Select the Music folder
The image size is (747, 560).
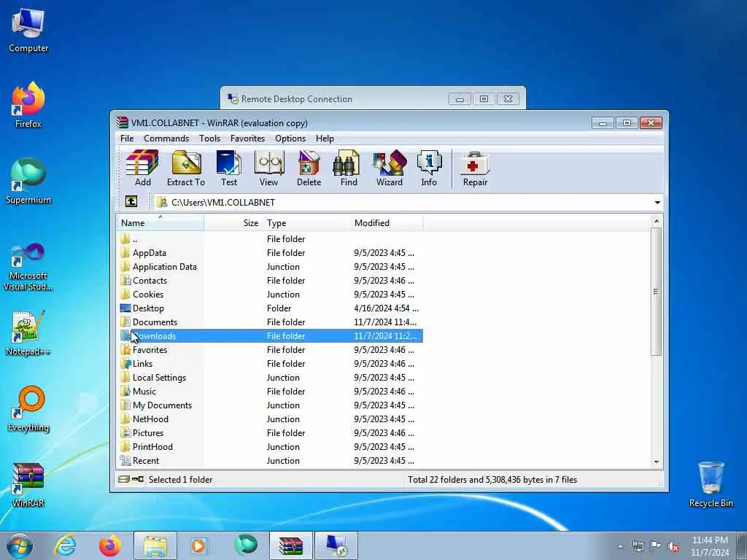point(270,391)
